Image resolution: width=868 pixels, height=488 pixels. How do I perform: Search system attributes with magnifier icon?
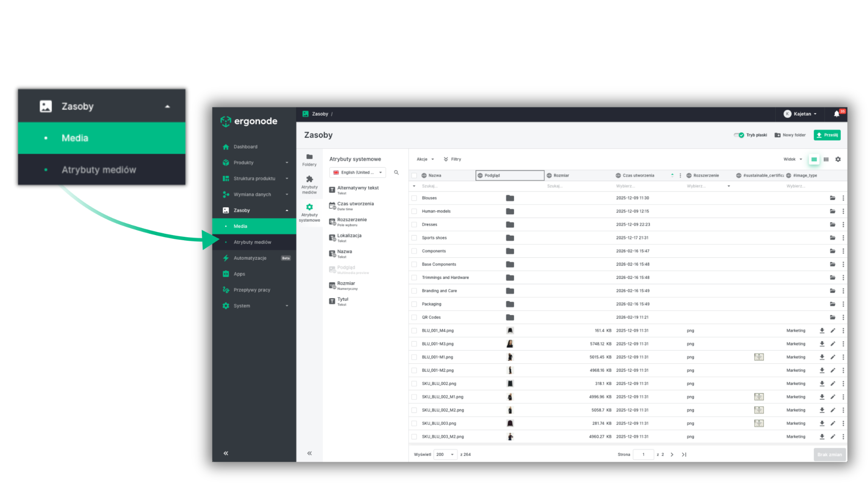(x=396, y=172)
